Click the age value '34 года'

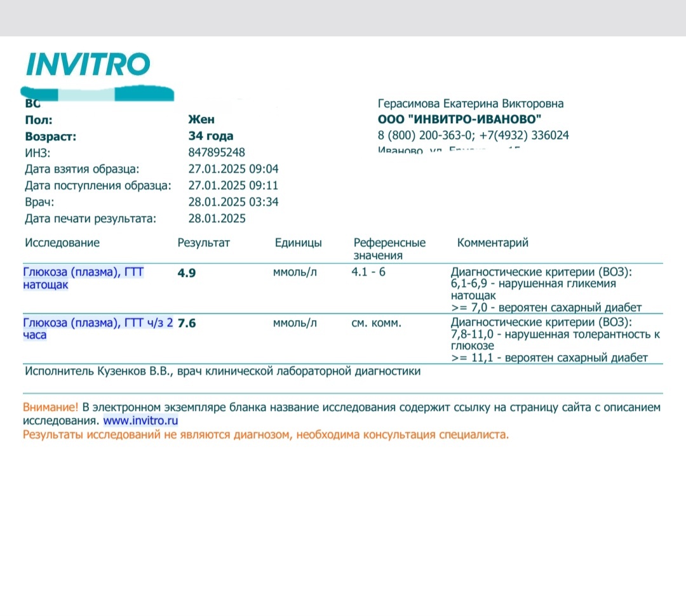coord(211,136)
